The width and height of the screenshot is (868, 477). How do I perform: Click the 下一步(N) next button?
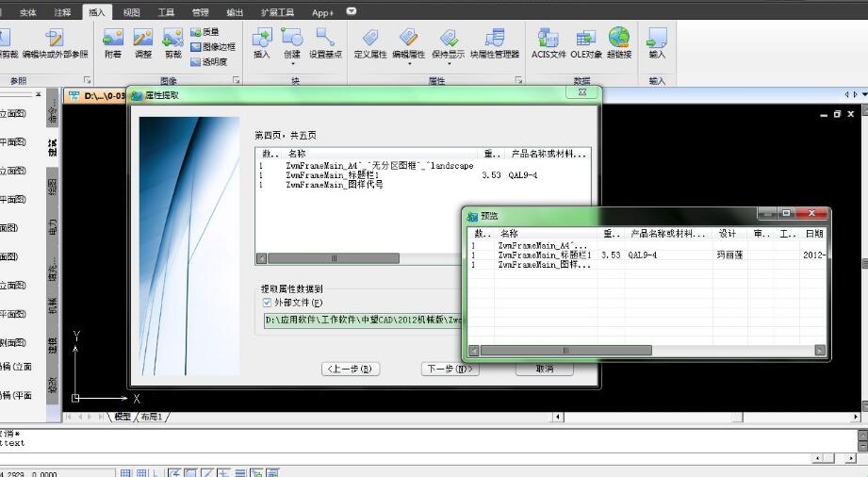point(450,369)
